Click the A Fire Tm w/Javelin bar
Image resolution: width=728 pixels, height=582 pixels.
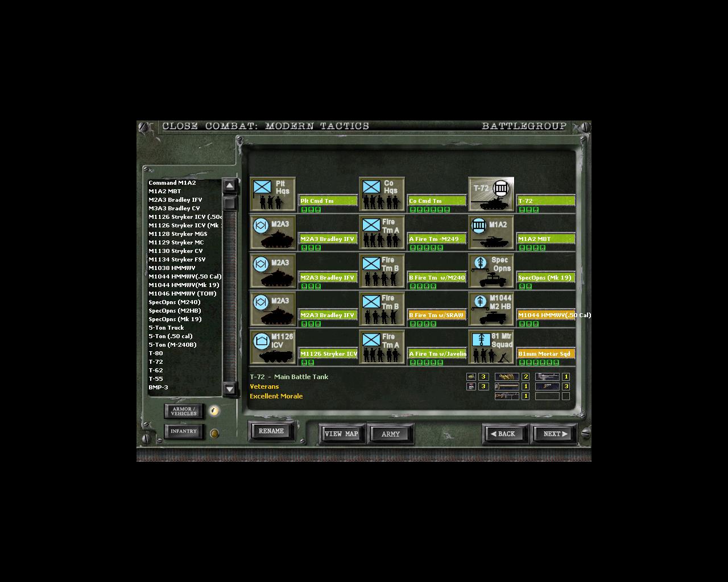(437, 354)
